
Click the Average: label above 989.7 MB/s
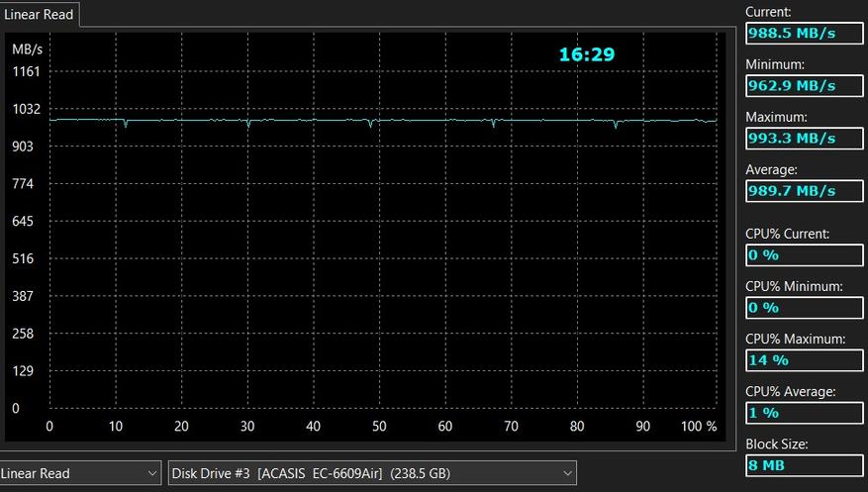pos(771,170)
